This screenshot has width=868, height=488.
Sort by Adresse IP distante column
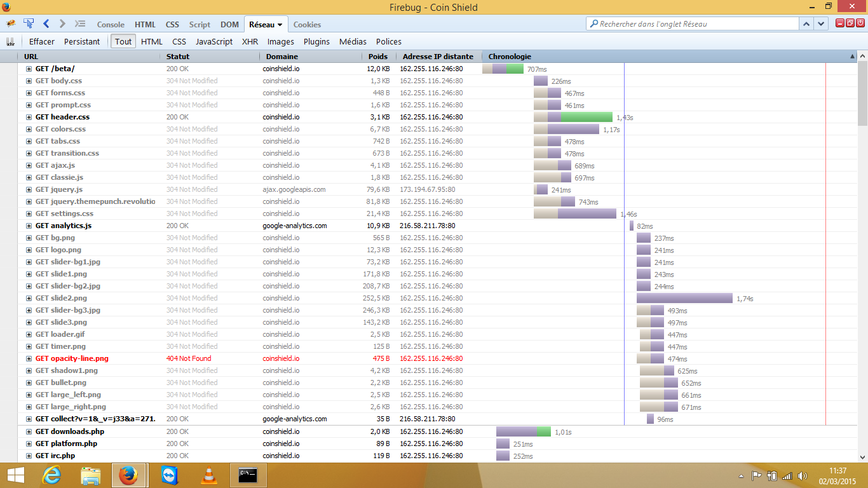[x=438, y=57]
